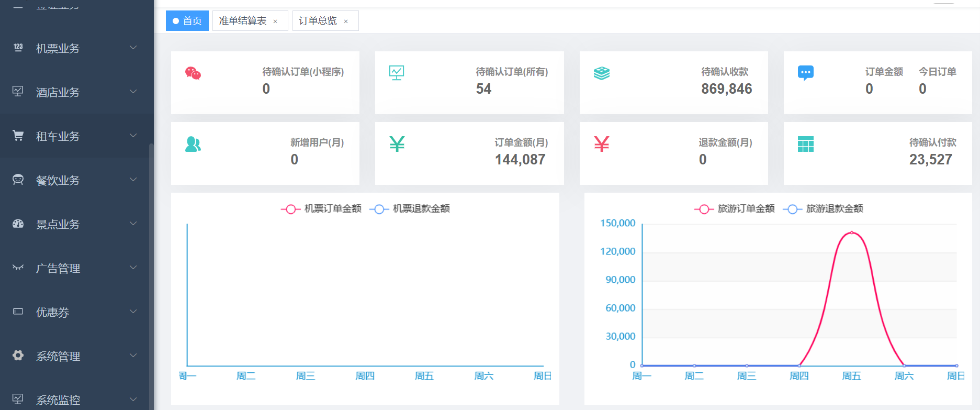Click the chart board icon in 待确认订单(所有) card
The width and height of the screenshot is (980, 410).
tap(397, 73)
